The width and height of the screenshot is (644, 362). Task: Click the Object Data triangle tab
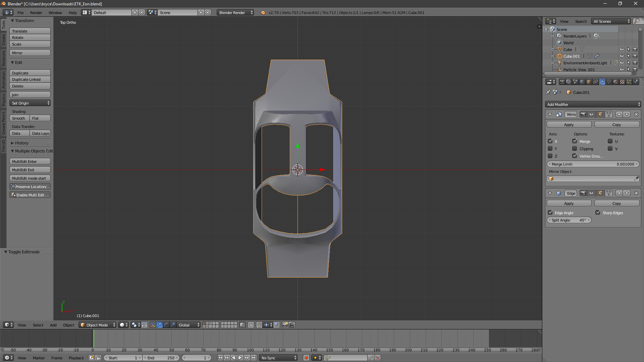pyautogui.click(x=609, y=82)
